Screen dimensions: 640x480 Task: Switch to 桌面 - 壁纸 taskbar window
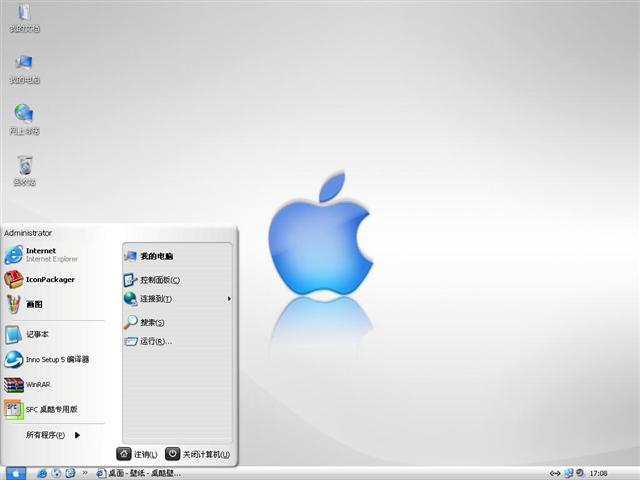click(x=138, y=473)
